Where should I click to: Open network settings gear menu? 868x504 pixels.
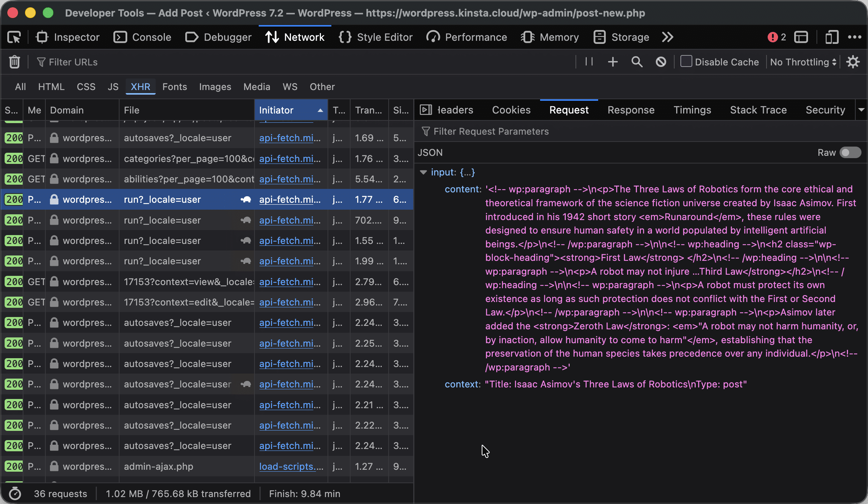853,62
